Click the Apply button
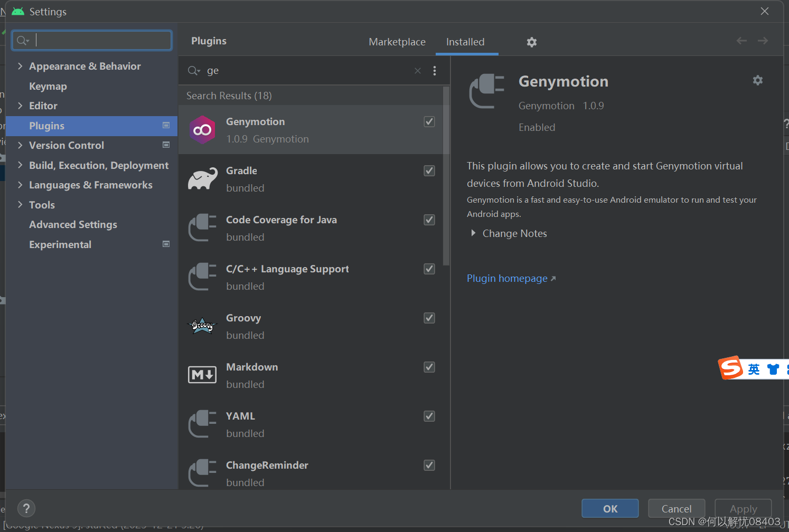Screen dimensions: 789x532 click(743, 508)
